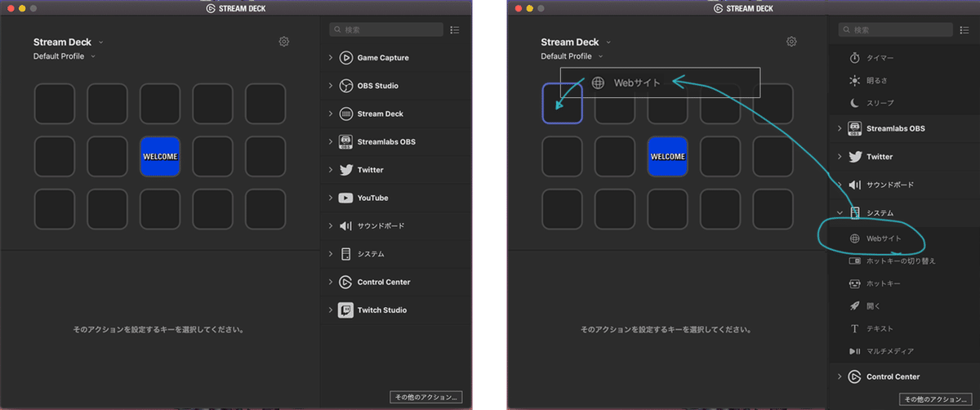Select タイマー stopwatch icon in right window
The image size is (980, 410).
[x=855, y=58]
